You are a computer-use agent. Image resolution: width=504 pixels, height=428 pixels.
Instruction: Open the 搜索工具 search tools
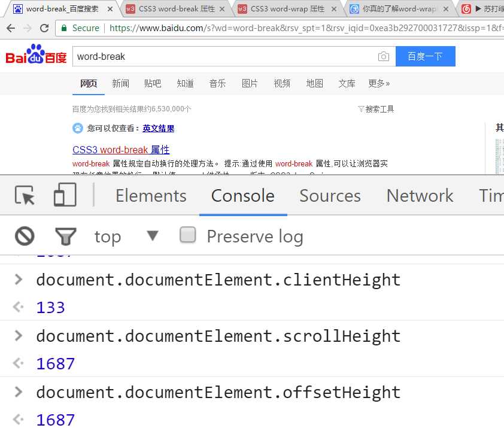tap(376, 109)
